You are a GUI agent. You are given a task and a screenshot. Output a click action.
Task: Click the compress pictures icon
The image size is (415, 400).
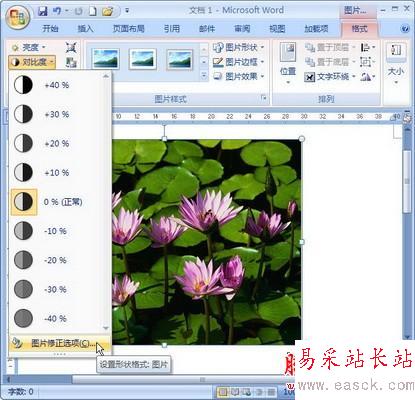click(x=71, y=48)
